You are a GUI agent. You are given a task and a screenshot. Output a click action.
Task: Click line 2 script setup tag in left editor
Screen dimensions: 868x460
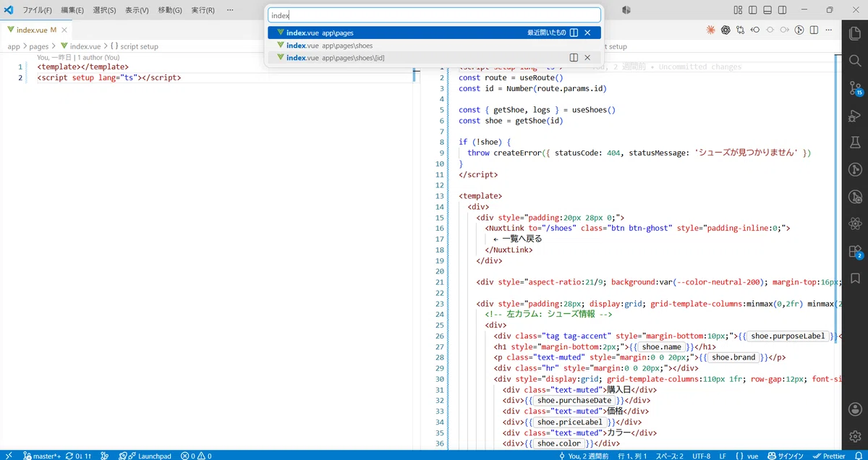click(109, 77)
